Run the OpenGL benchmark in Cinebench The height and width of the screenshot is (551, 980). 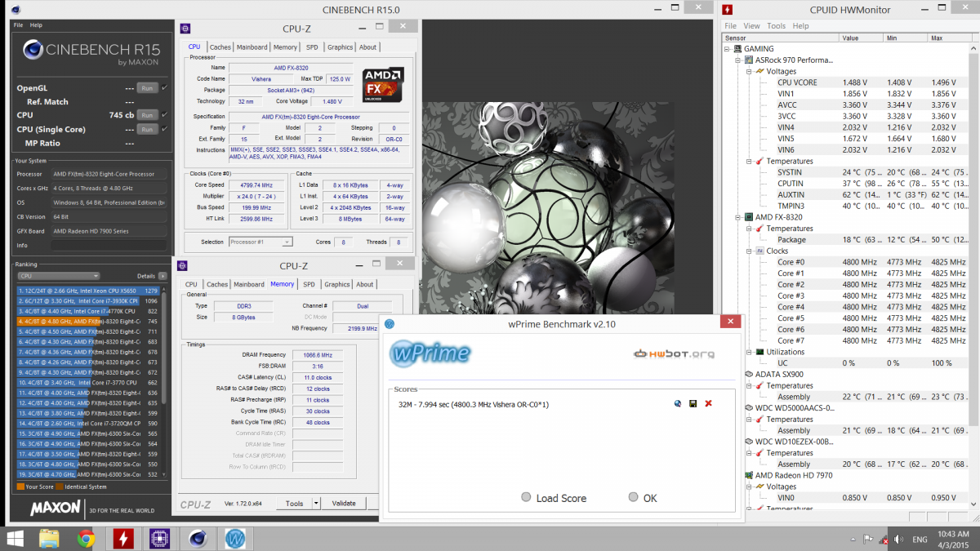147,87
